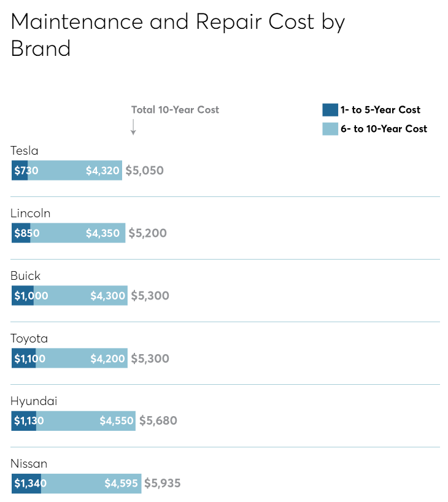Click Hyundai's $1,130 dark bar segment
448x502 pixels.
click(x=24, y=421)
